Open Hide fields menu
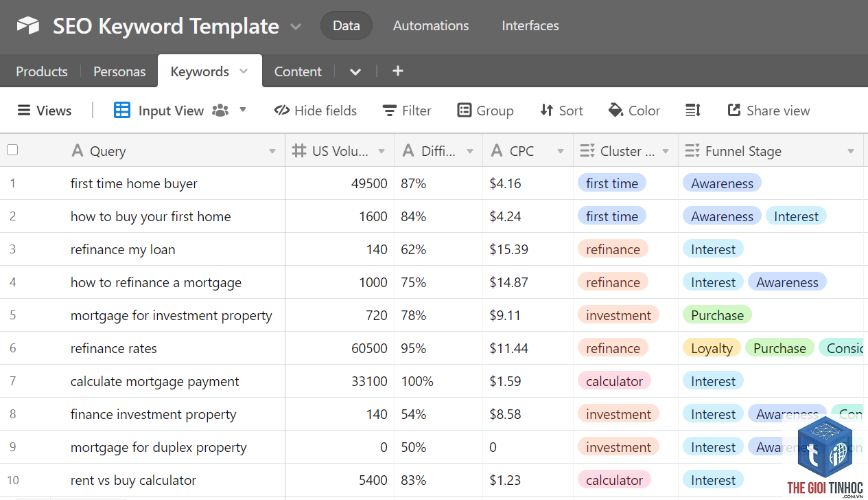The width and height of the screenshot is (868, 500). [316, 111]
